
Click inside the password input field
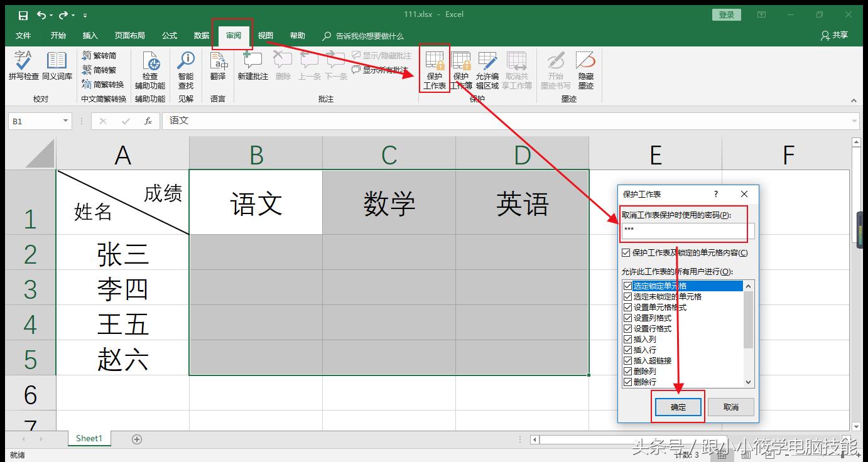click(683, 231)
